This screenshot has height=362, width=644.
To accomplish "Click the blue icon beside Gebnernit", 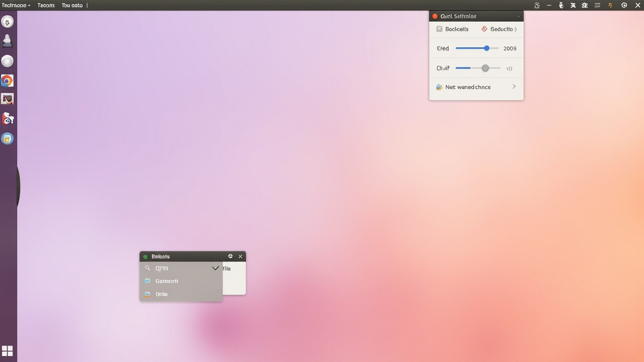I will [x=147, y=281].
